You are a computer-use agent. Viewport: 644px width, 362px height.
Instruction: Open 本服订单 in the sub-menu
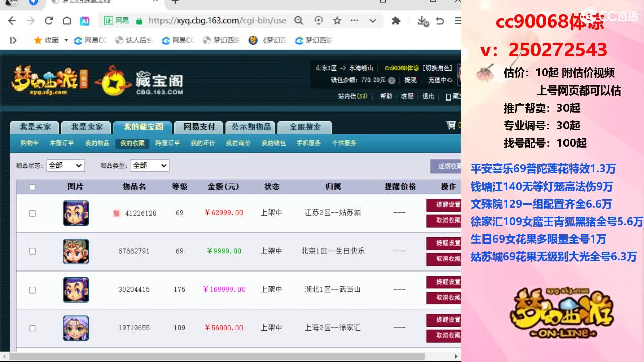[x=62, y=143]
